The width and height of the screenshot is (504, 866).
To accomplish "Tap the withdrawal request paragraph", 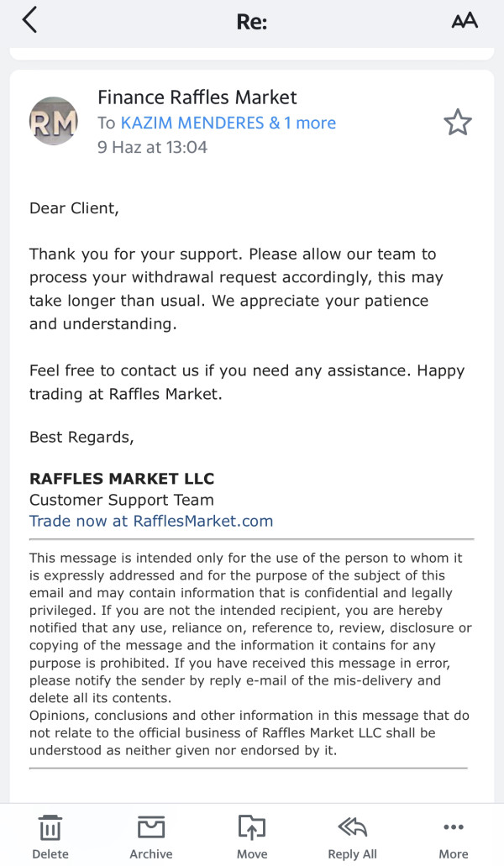I will coord(235,289).
